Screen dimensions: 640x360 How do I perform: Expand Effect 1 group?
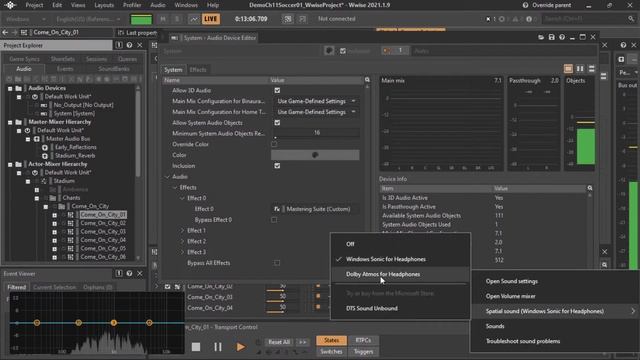tap(182, 231)
